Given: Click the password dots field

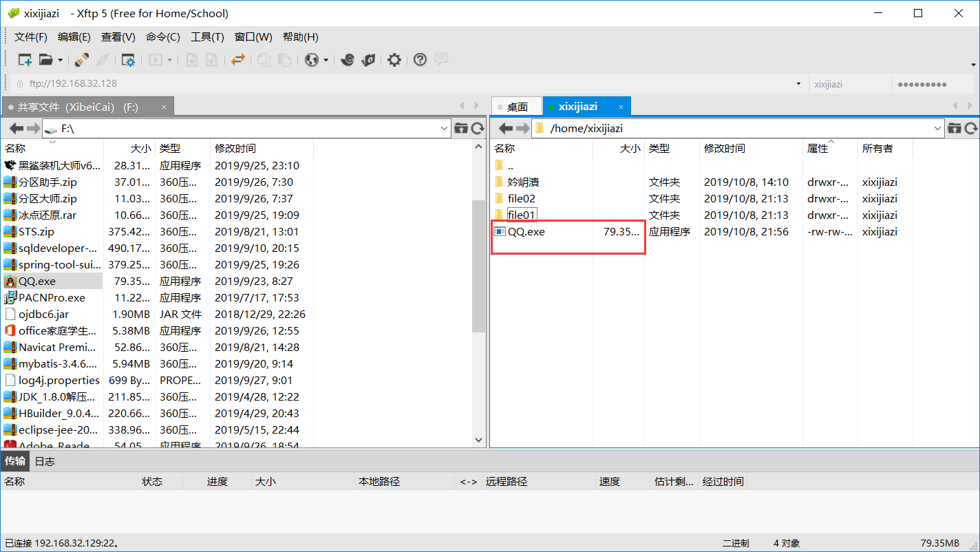Looking at the screenshot, I should (x=933, y=84).
